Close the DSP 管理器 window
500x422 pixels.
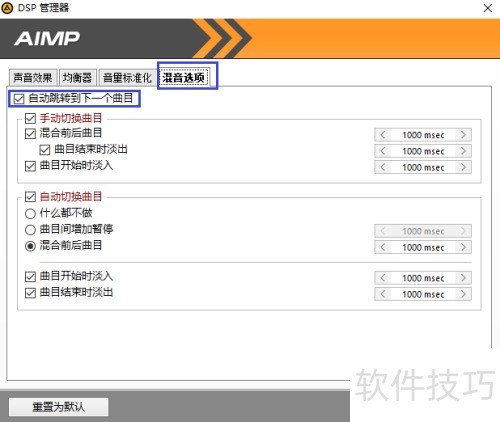[x=488, y=8]
